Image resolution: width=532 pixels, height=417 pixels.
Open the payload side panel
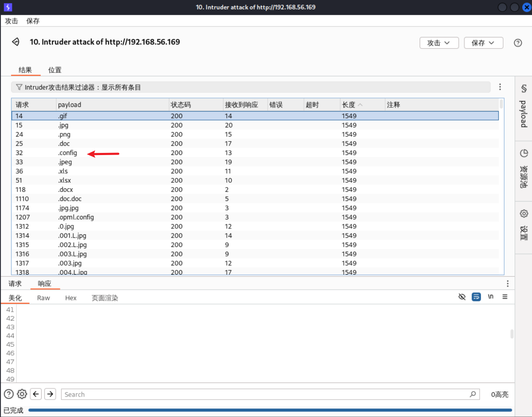(523, 108)
